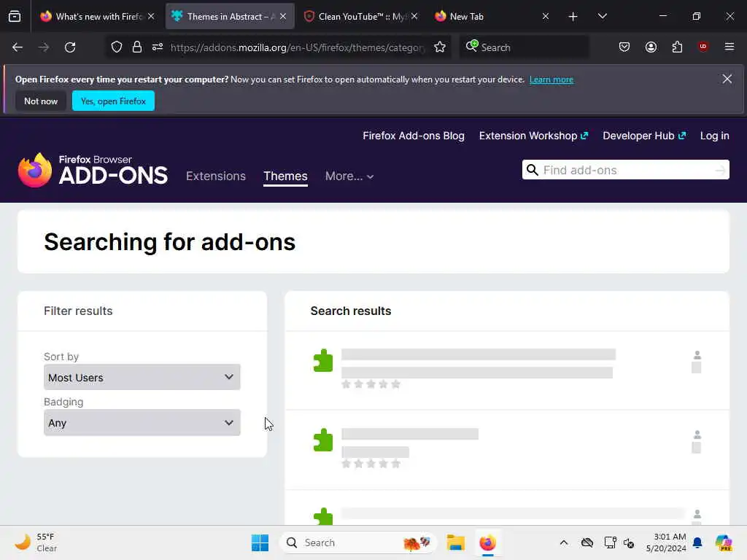Follow the Learn more link
This screenshot has height=560, width=747.
[551, 79]
